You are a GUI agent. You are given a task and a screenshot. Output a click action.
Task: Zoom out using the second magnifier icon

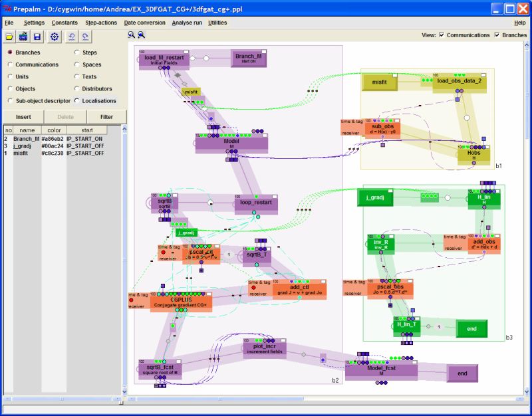141,35
